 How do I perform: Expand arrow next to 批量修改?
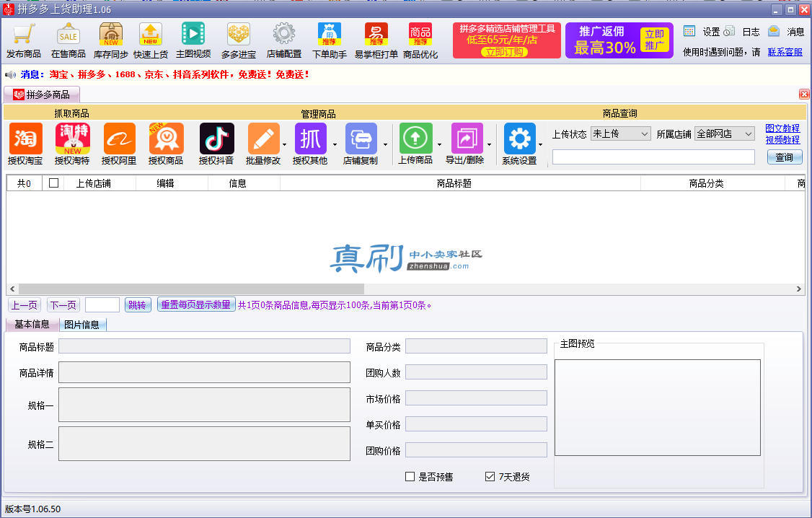click(x=284, y=144)
